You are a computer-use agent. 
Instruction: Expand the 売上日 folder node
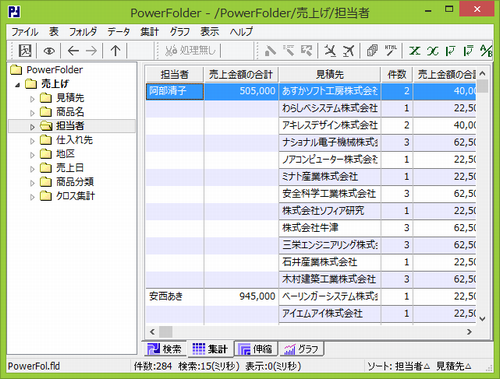tap(32, 169)
